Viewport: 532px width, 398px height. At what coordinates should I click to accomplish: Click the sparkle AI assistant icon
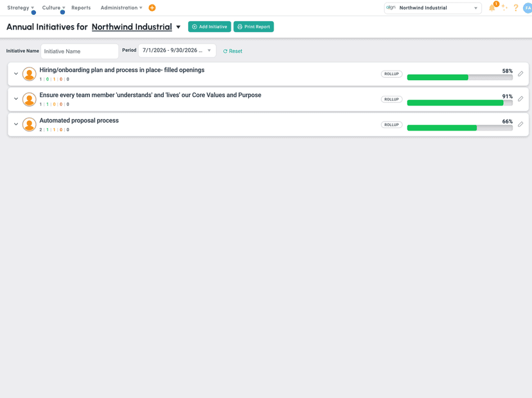[504, 8]
